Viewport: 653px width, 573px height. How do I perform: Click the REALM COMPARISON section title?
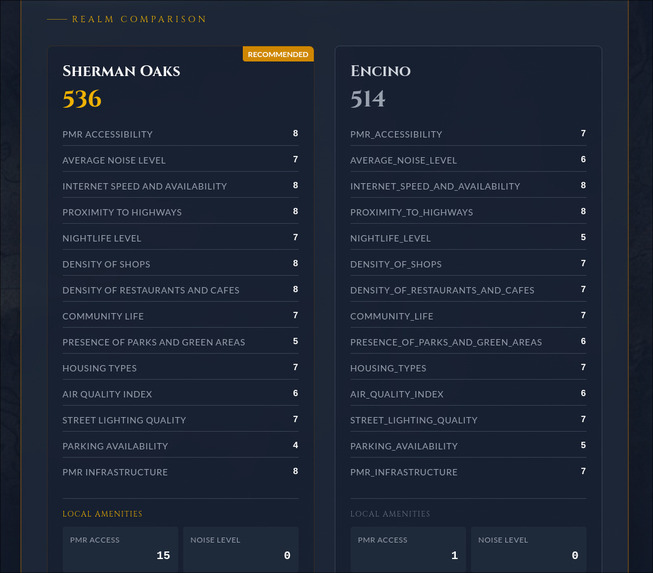(x=139, y=19)
